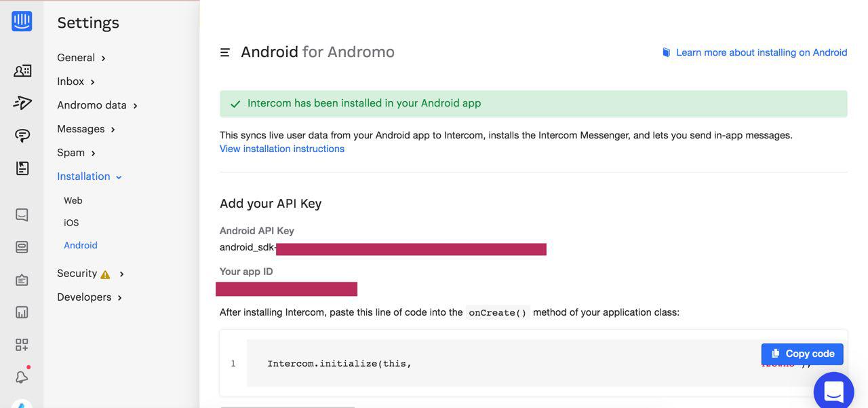This screenshot has width=868, height=408.
Task: Open Outbound paper-plane icon
Action: (22, 103)
